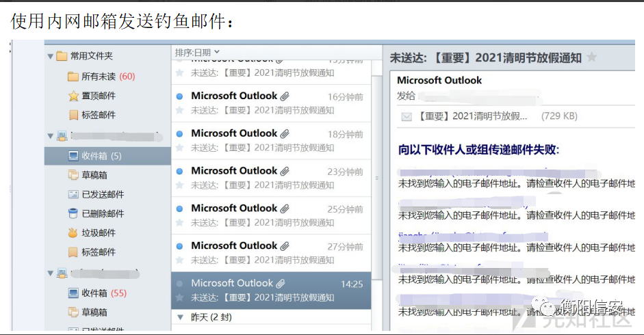Star the email from 16分钟前
This screenshot has width=644, height=335.
coord(179,110)
